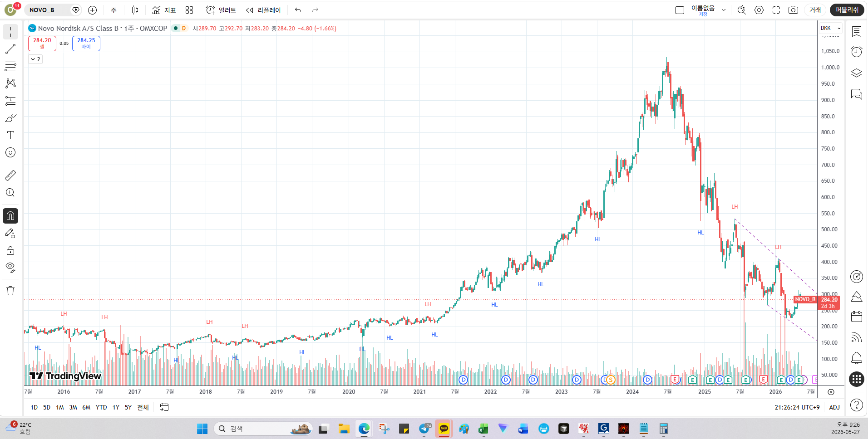Open the user profile avatar menu

click(x=10, y=10)
